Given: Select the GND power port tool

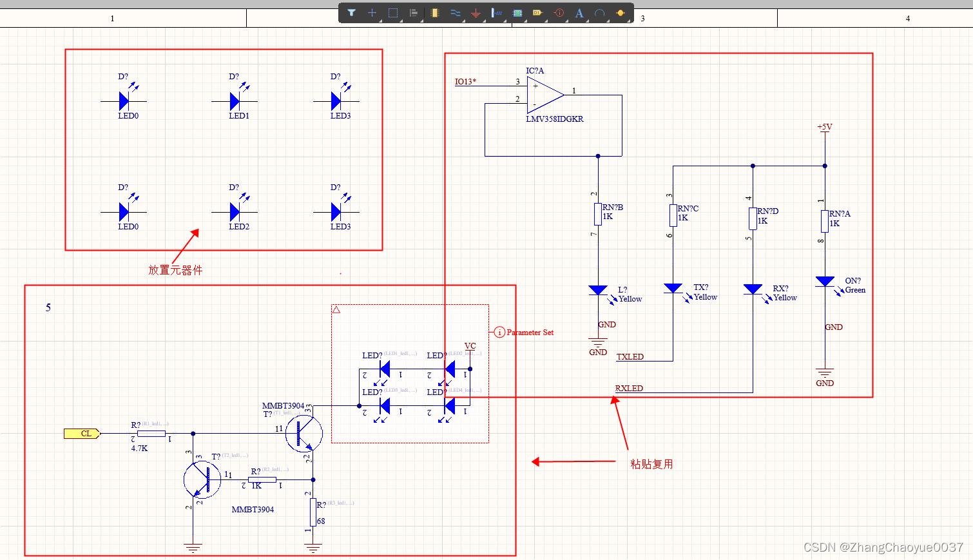Looking at the screenshot, I should click(x=476, y=13).
